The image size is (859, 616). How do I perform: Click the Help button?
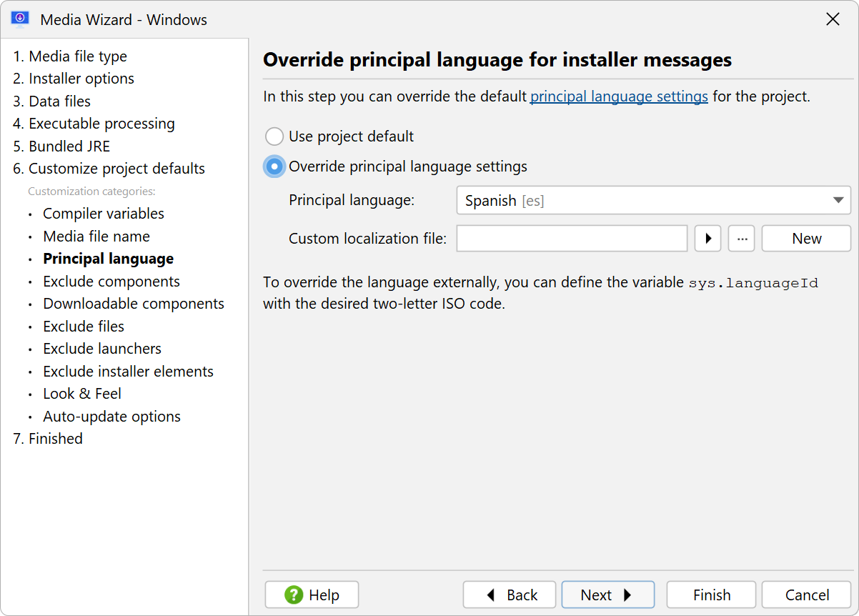312,595
